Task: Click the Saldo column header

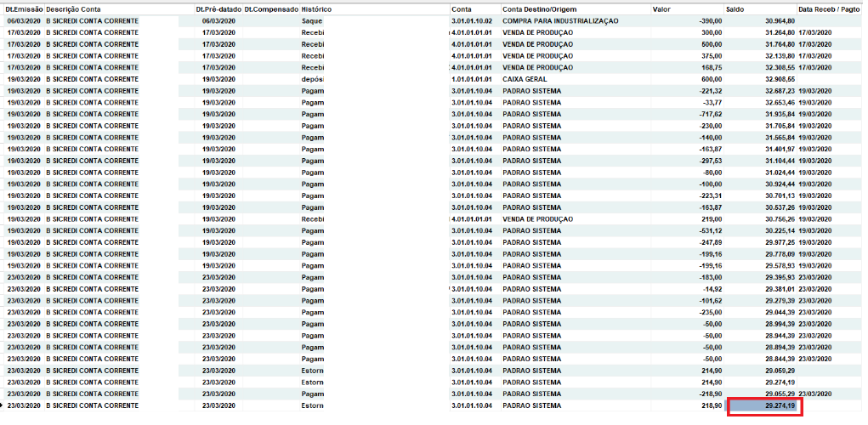Action: click(736, 8)
